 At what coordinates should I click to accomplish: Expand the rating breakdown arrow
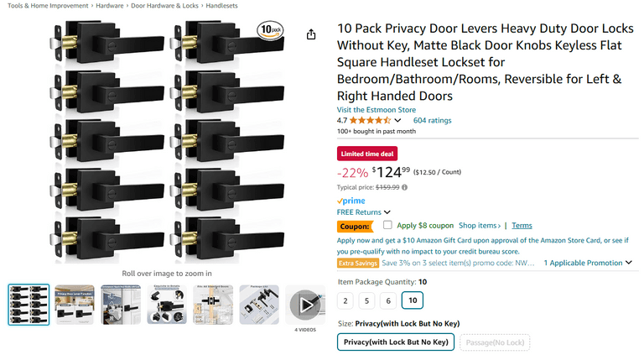[x=397, y=121]
